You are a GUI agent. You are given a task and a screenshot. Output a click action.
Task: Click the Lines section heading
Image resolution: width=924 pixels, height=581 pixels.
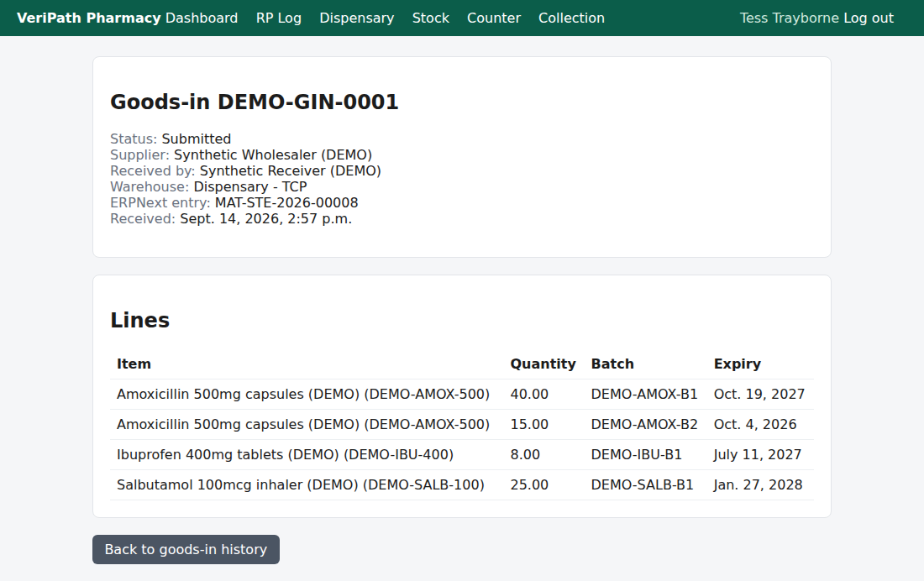click(x=140, y=320)
